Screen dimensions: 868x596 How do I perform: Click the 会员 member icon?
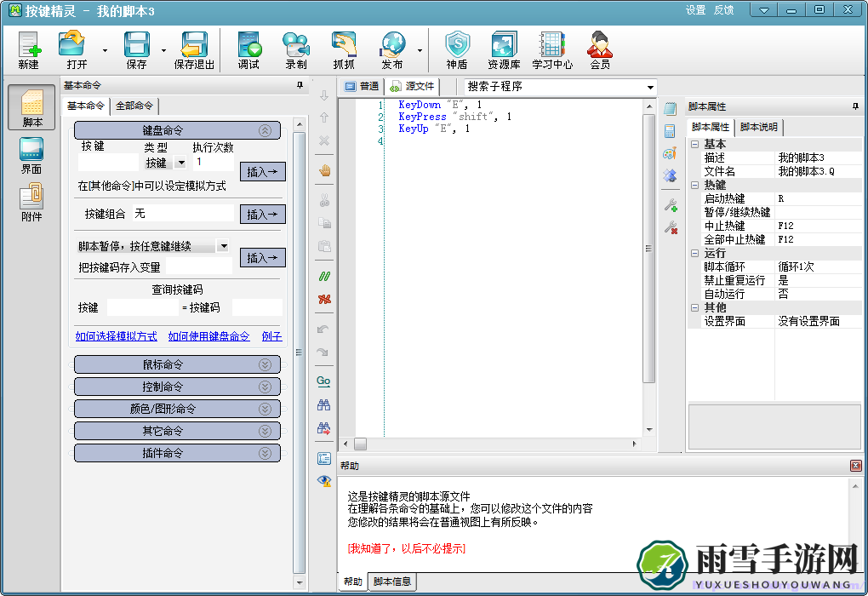tap(600, 50)
